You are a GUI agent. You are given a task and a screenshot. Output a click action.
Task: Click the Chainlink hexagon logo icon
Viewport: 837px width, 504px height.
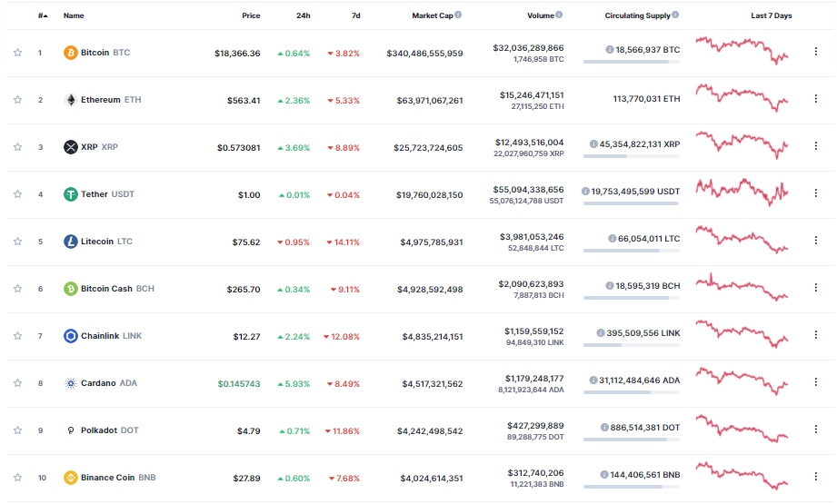coord(71,335)
